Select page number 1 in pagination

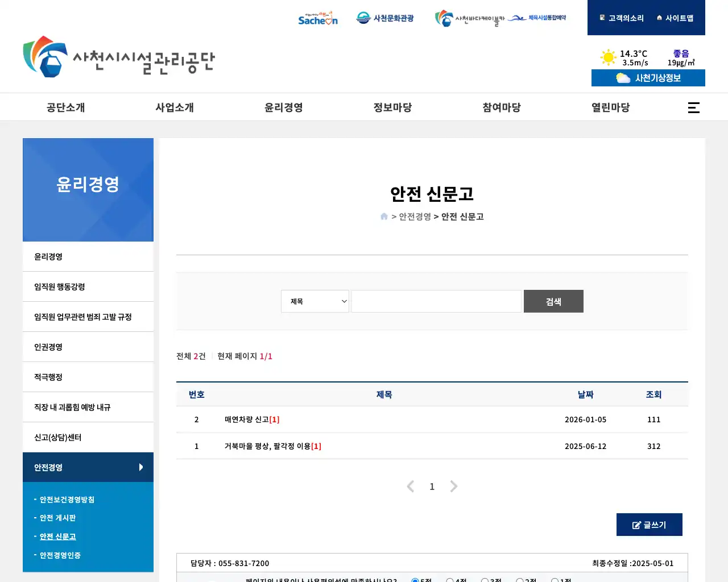[x=432, y=487]
